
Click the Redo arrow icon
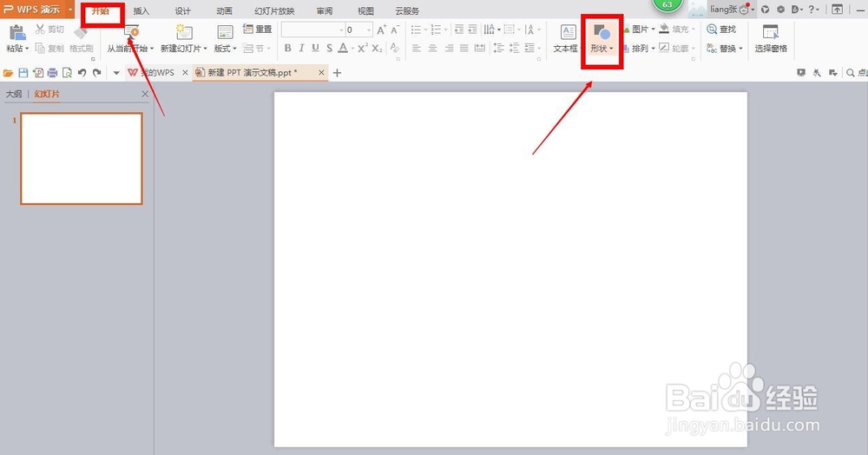point(97,73)
